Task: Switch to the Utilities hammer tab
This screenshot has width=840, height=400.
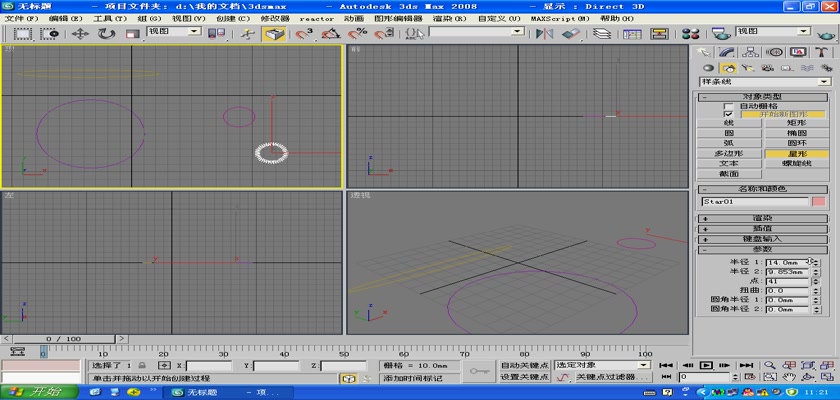Action: tap(822, 52)
